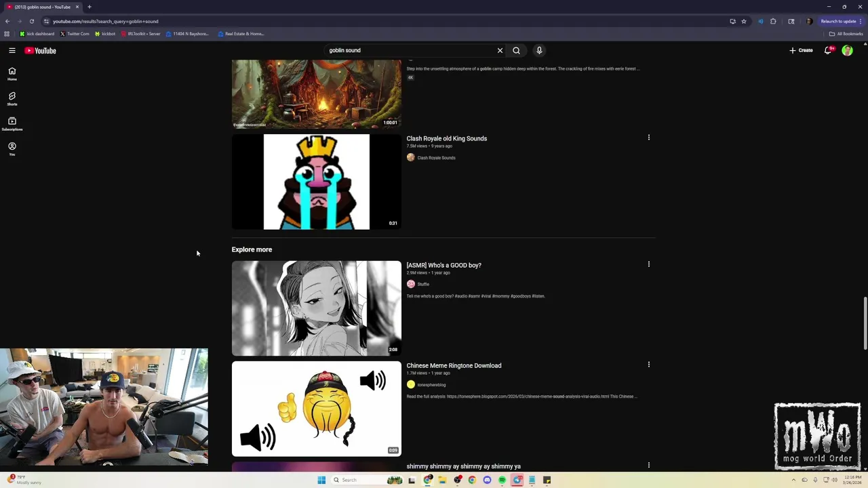The width and height of the screenshot is (868, 488).
Task: Open the YouTube account avatar menu
Action: [x=847, y=50]
